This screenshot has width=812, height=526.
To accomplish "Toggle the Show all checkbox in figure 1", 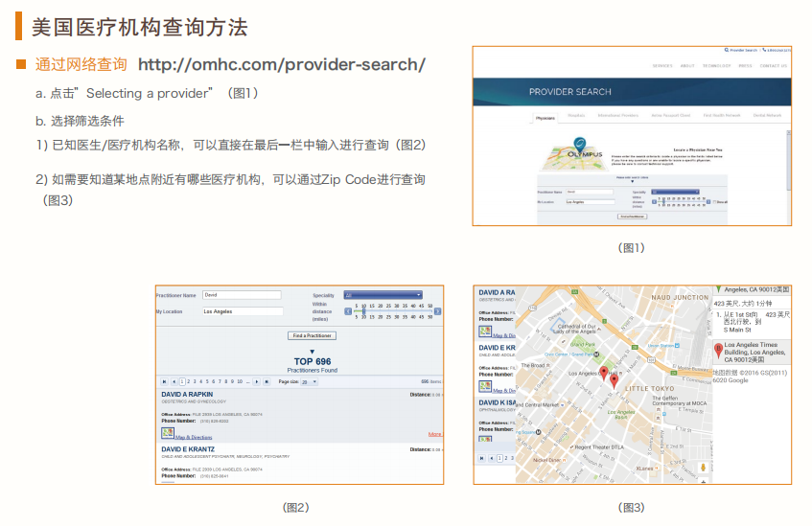I will click(x=714, y=201).
